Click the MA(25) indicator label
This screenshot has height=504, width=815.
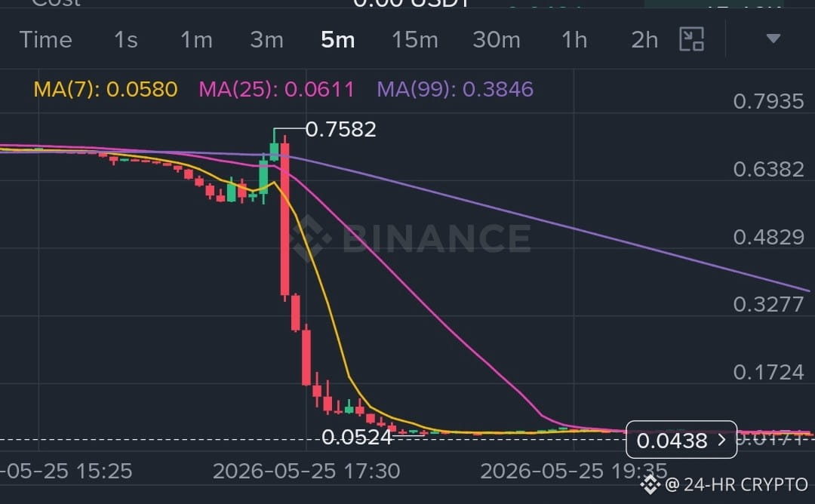[276, 89]
